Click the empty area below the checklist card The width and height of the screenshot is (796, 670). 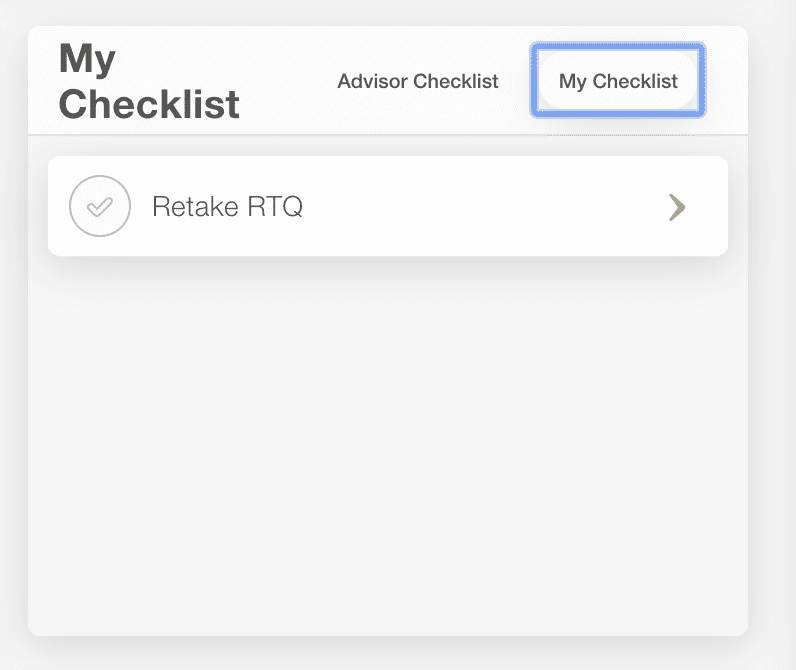tap(388, 442)
